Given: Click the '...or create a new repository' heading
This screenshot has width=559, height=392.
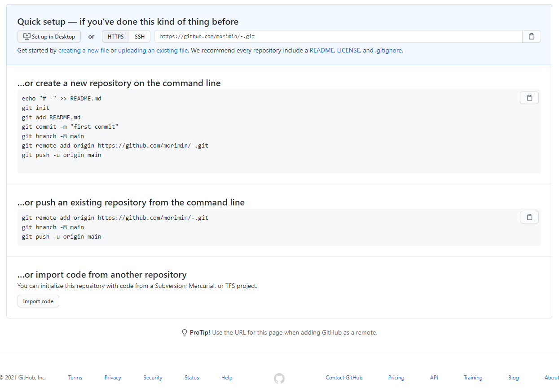Looking at the screenshot, I should pyautogui.click(x=119, y=83).
